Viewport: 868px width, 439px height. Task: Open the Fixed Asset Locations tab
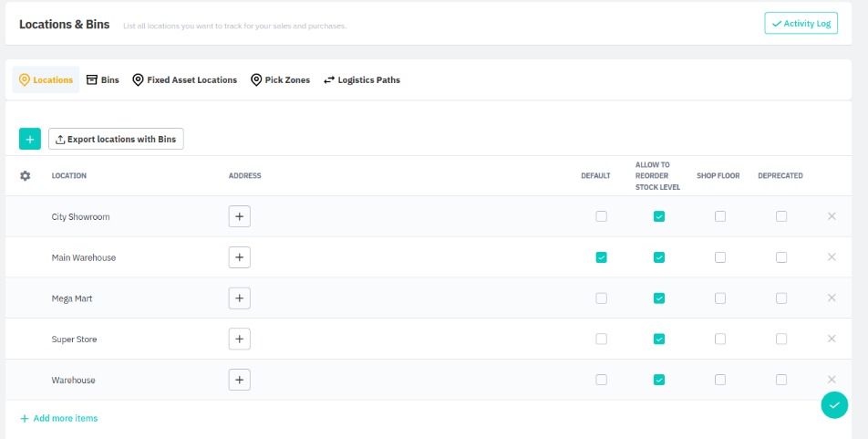[184, 80]
